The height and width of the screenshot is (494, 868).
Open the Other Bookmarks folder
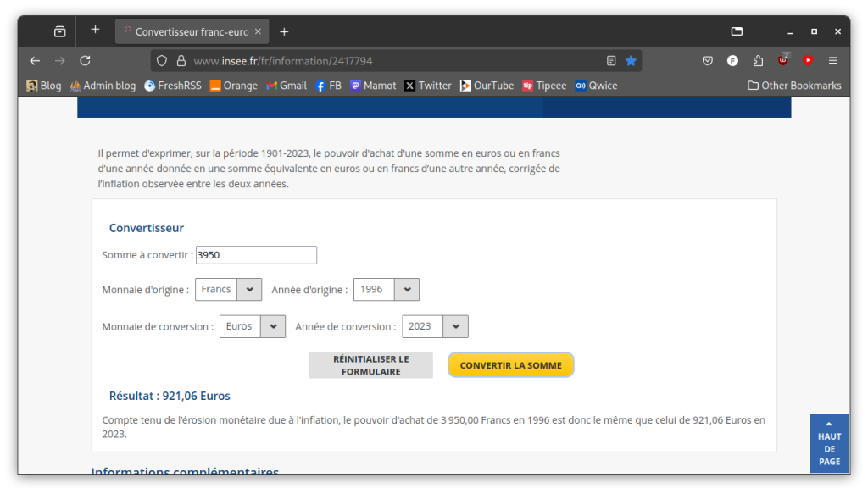tap(794, 86)
